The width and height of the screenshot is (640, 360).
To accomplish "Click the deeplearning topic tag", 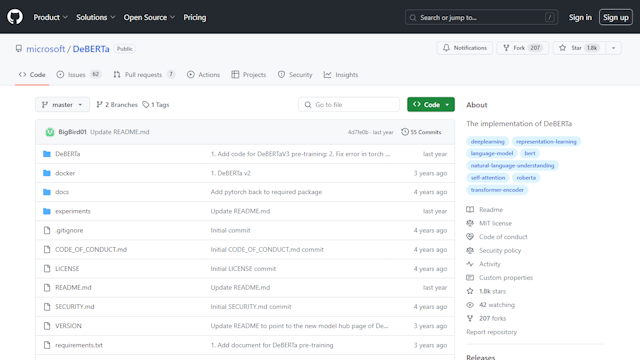I will pyautogui.click(x=487, y=142).
